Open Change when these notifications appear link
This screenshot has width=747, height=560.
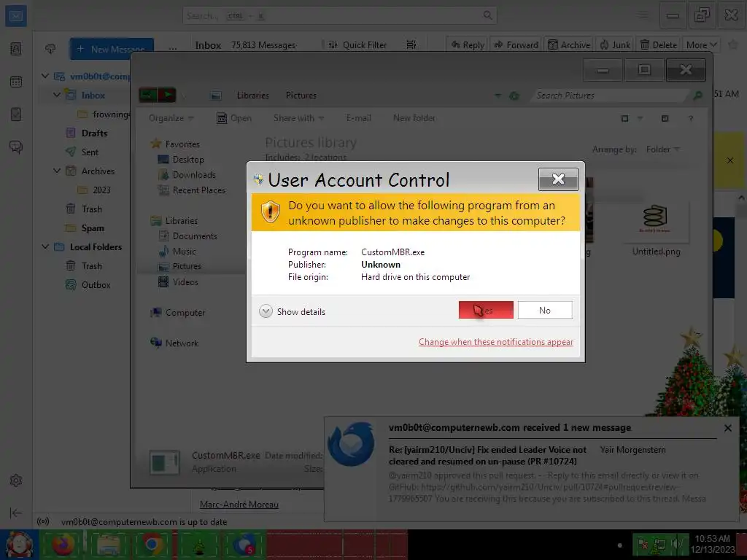(x=495, y=342)
